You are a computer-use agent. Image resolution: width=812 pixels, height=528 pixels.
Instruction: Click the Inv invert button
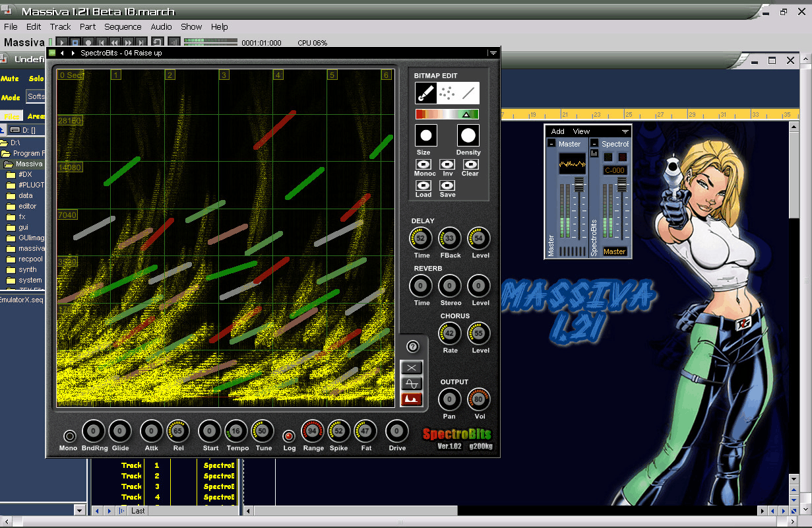[x=447, y=164]
